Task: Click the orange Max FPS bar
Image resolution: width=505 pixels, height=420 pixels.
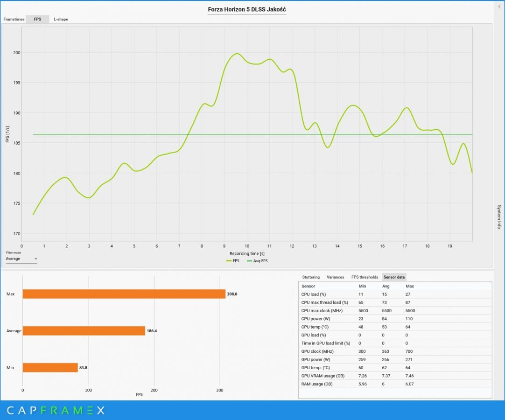Action: [124, 294]
